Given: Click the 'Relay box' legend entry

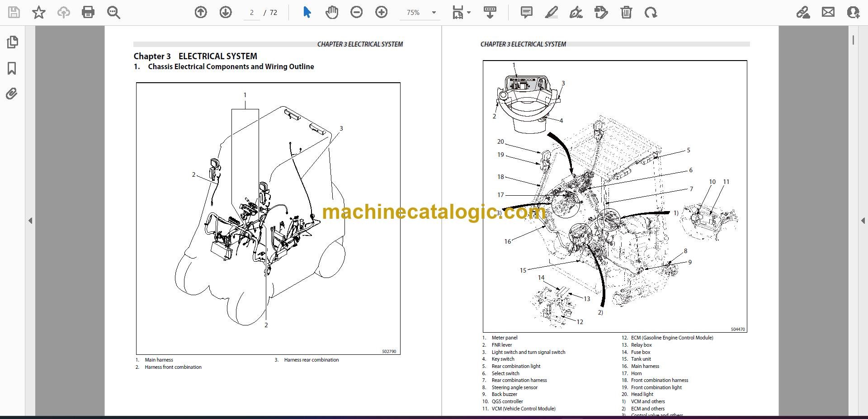Looking at the screenshot, I should [x=642, y=345].
